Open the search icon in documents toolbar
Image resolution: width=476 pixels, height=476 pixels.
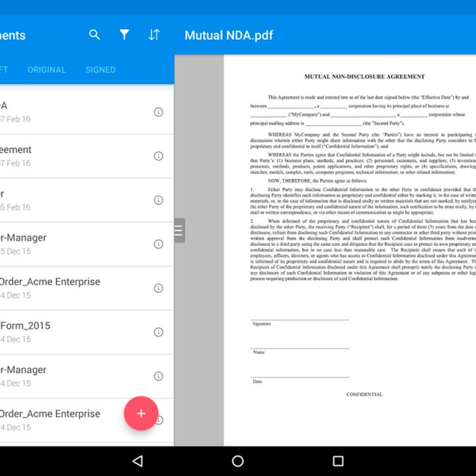(x=95, y=35)
